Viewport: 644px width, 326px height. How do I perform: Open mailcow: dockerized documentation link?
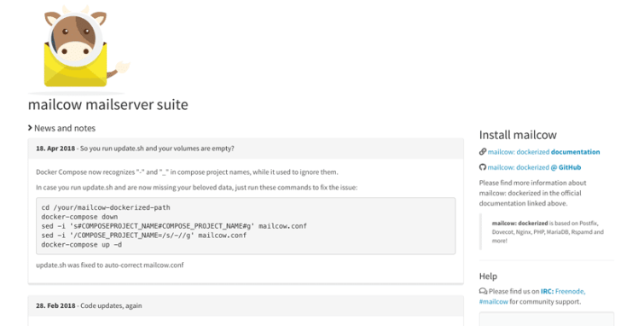(x=544, y=152)
